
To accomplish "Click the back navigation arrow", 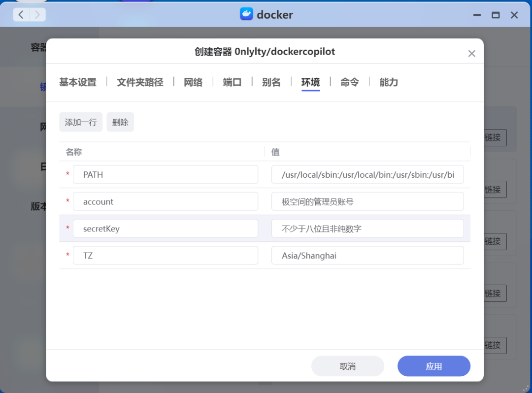I will click(x=21, y=15).
